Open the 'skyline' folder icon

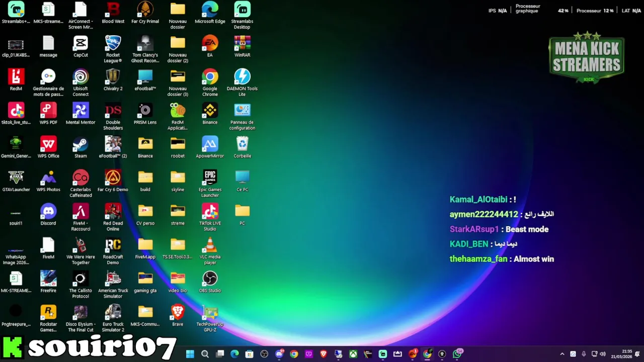tap(178, 182)
